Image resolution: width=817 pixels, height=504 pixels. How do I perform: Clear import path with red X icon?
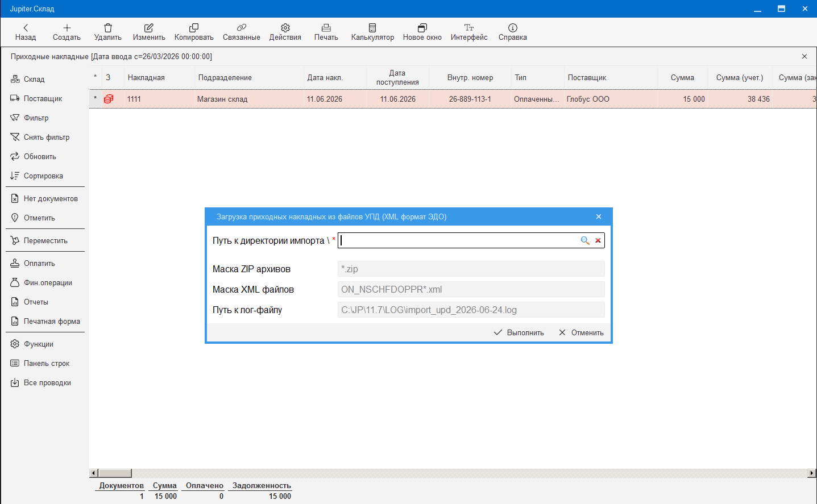(598, 241)
